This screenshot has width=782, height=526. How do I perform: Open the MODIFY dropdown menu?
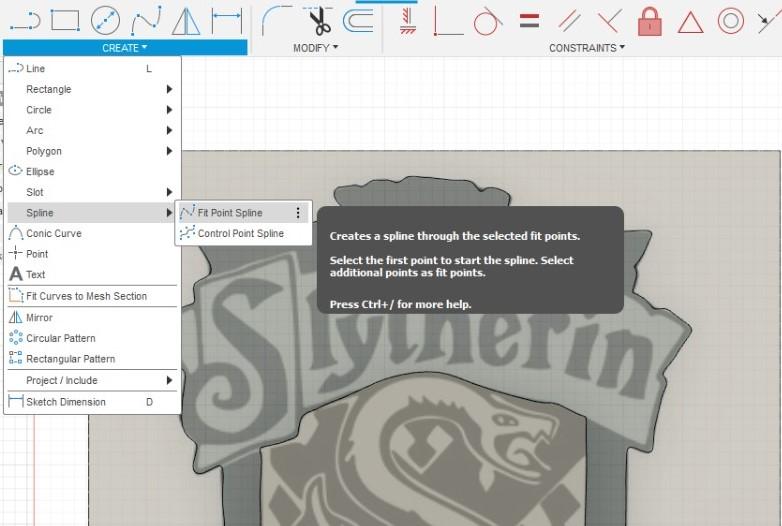[315, 48]
